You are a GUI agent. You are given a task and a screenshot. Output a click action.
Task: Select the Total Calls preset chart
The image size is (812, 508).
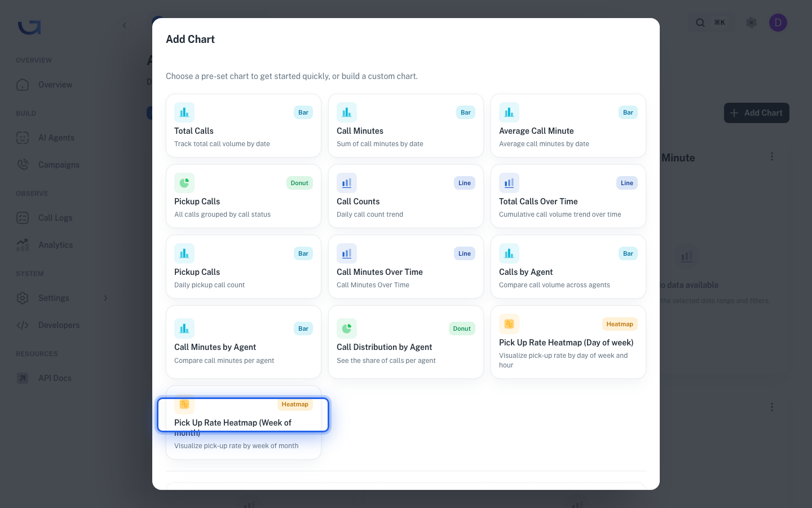244,125
